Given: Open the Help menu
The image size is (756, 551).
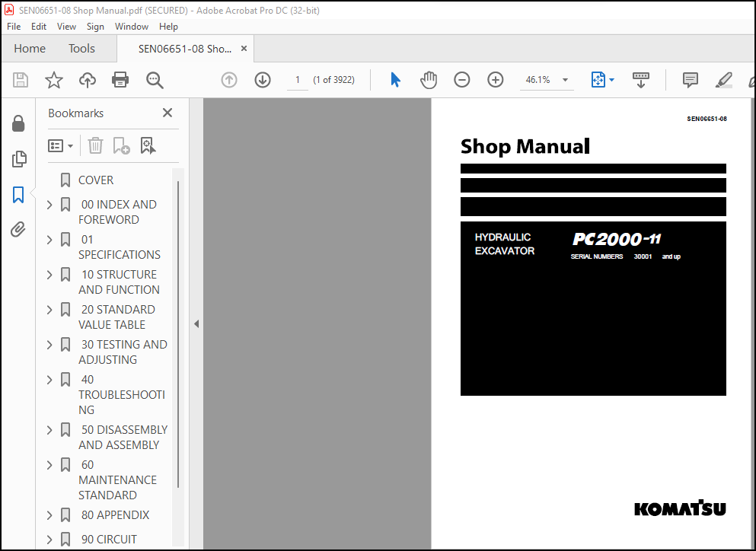Looking at the screenshot, I should [168, 27].
